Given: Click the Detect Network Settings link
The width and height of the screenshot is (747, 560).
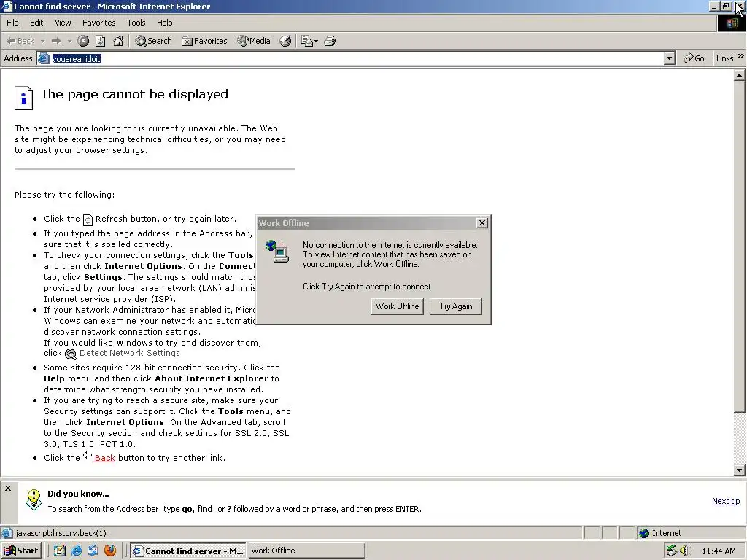Looking at the screenshot, I should (x=130, y=353).
